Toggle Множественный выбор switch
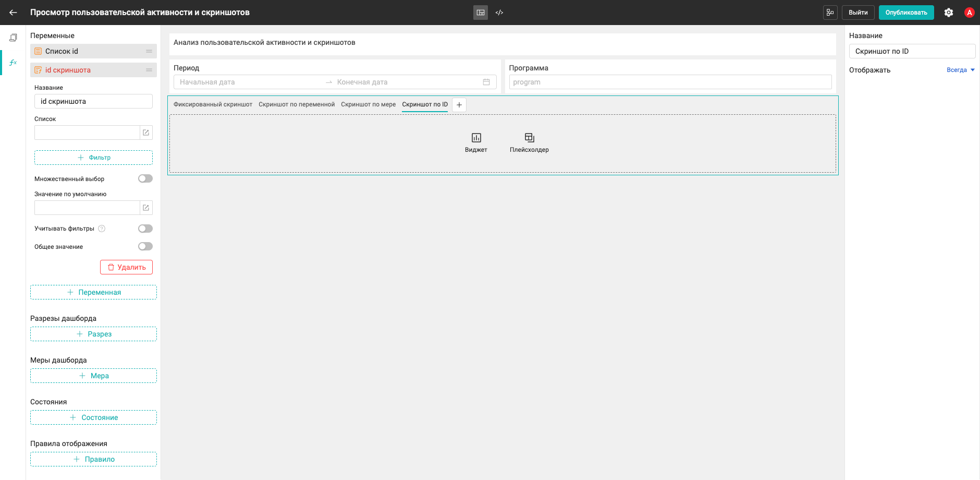The height and width of the screenshot is (480, 980). (x=145, y=178)
